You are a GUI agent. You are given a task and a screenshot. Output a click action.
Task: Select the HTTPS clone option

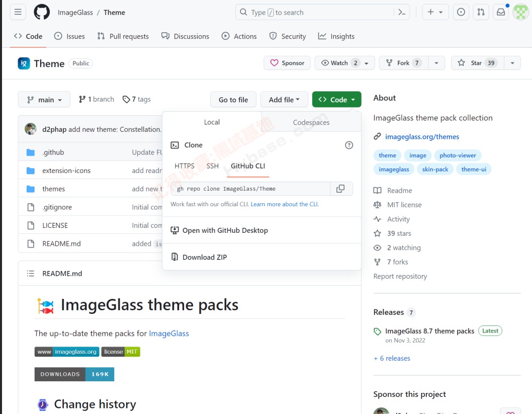click(184, 166)
